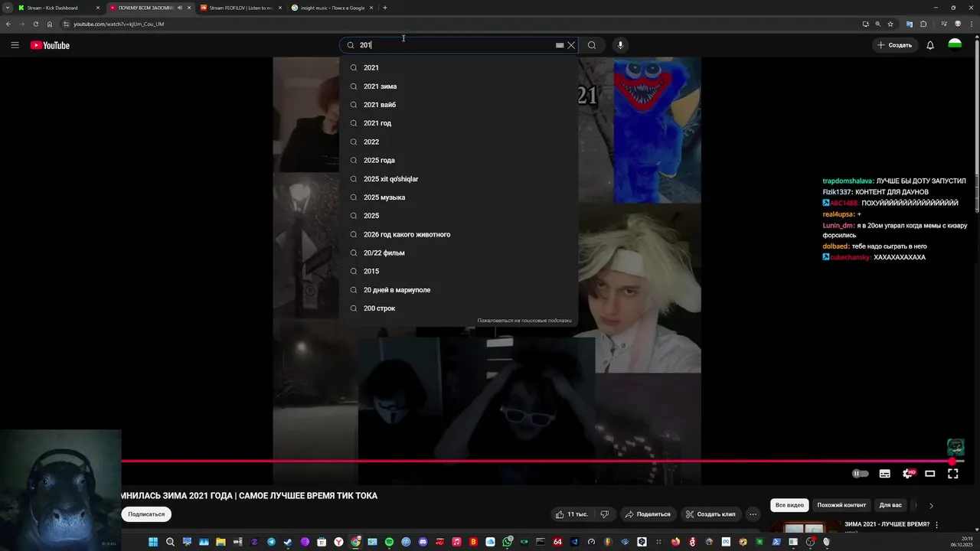The image size is (980, 551).
Task: Open options for ЗИМА 2021 recommended video
Action: coord(936,525)
